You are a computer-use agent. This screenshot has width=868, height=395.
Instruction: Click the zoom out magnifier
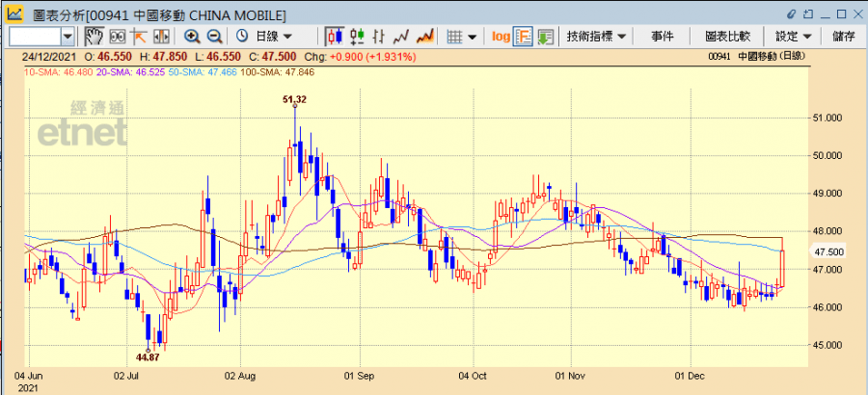pyautogui.click(x=214, y=37)
